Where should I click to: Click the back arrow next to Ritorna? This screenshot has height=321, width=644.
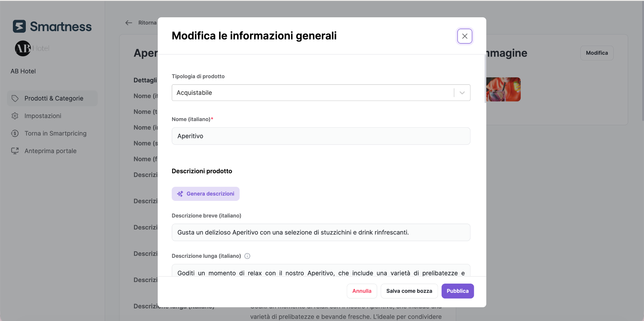tap(129, 23)
